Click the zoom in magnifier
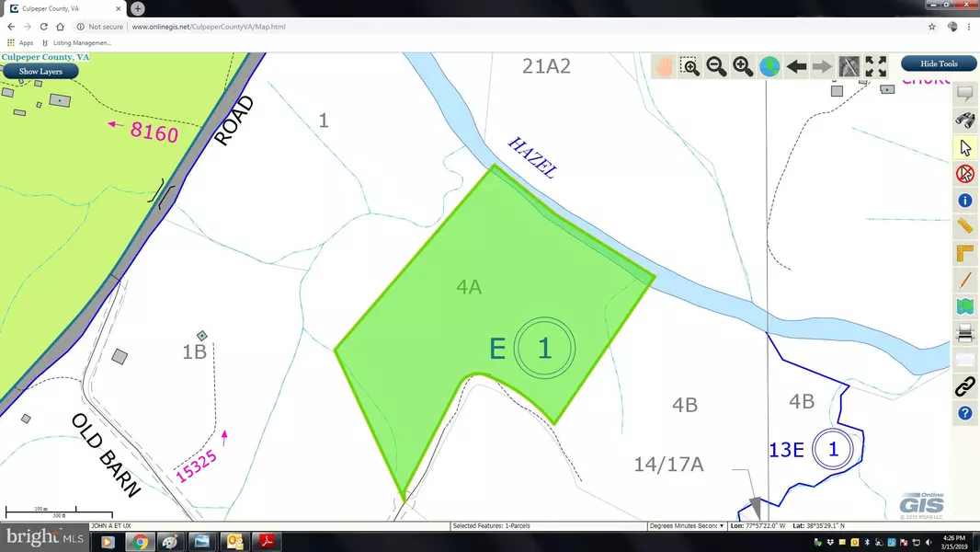The image size is (980, 552). 743,66
